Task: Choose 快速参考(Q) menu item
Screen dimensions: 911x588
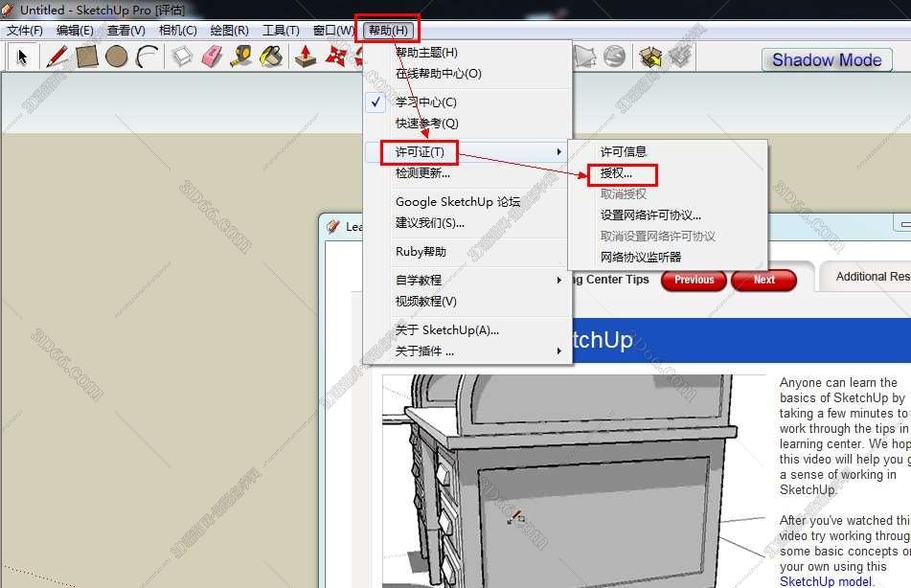Action: coord(468,124)
